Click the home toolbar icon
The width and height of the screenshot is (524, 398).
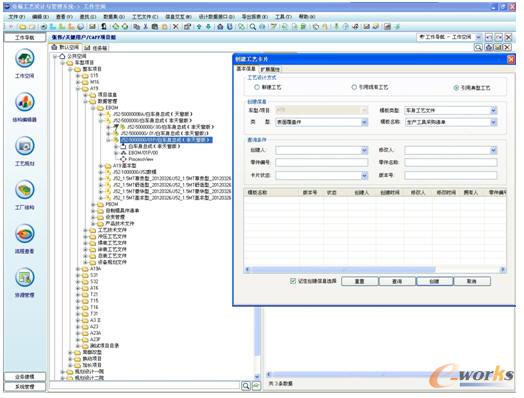tap(220, 27)
